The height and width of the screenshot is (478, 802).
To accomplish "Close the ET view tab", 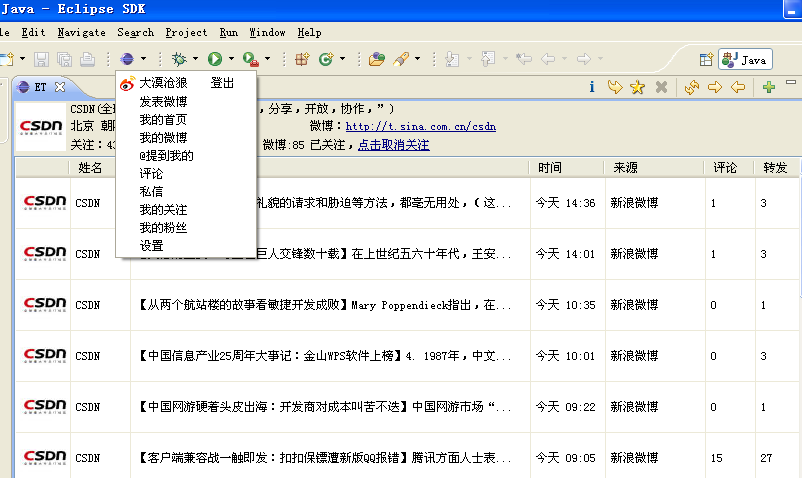I will [x=60, y=87].
